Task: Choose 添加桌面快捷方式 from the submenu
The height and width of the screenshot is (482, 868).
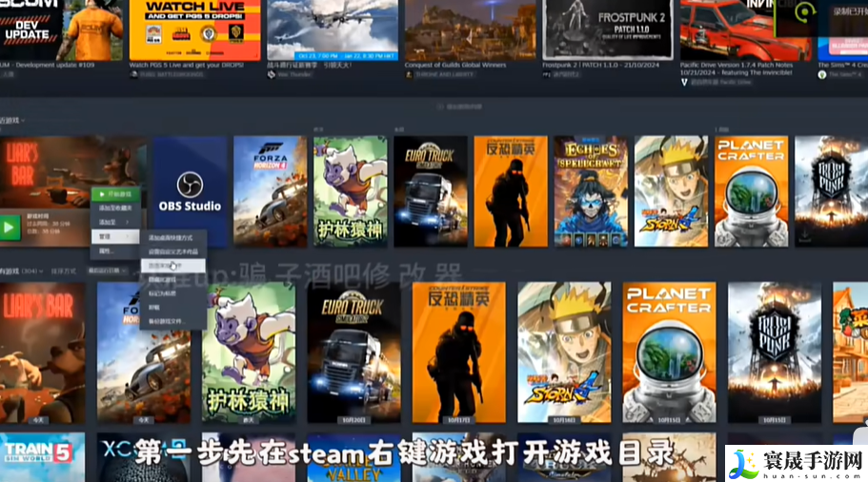Action: (x=172, y=237)
